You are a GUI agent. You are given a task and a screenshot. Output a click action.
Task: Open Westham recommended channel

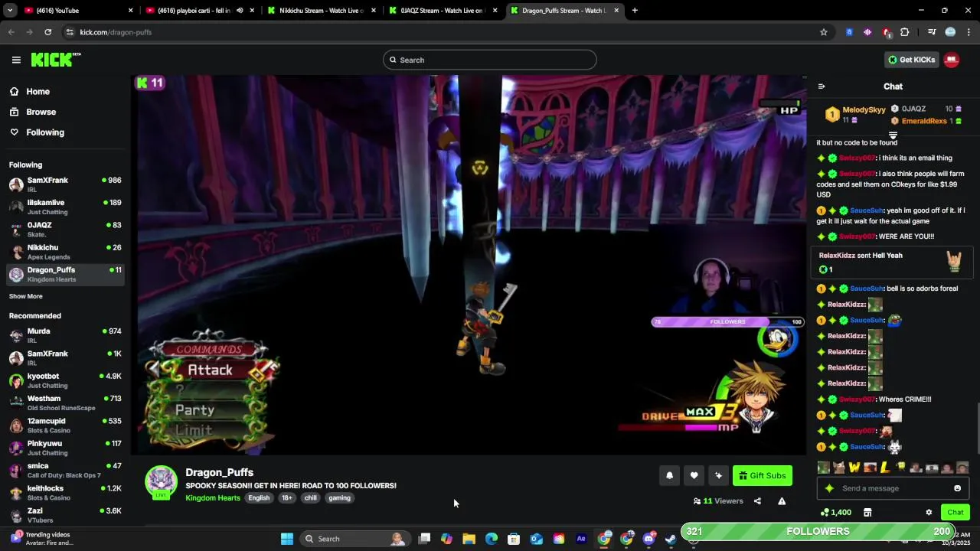click(65, 403)
